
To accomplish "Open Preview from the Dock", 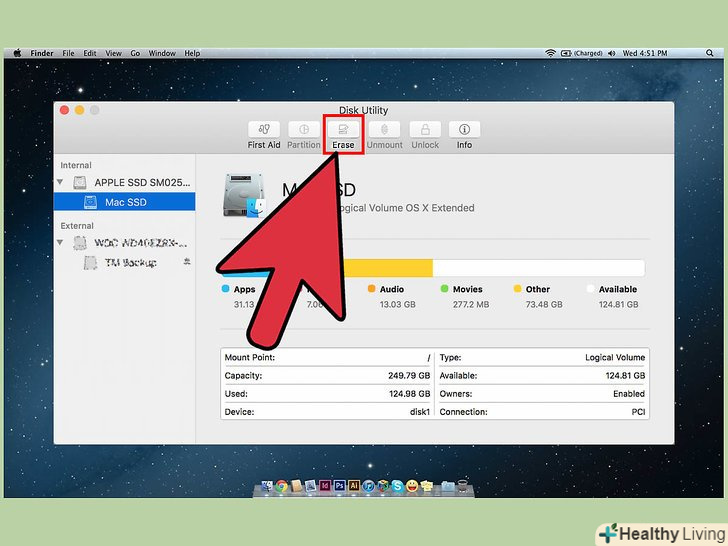I will 311,486.
